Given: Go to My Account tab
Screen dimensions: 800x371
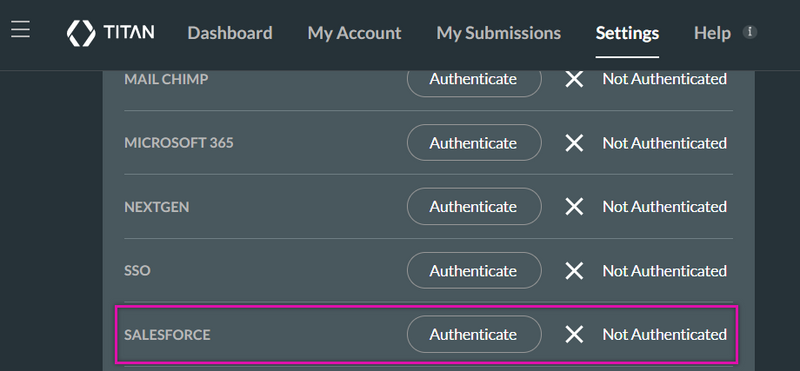Looking at the screenshot, I should pyautogui.click(x=355, y=33).
